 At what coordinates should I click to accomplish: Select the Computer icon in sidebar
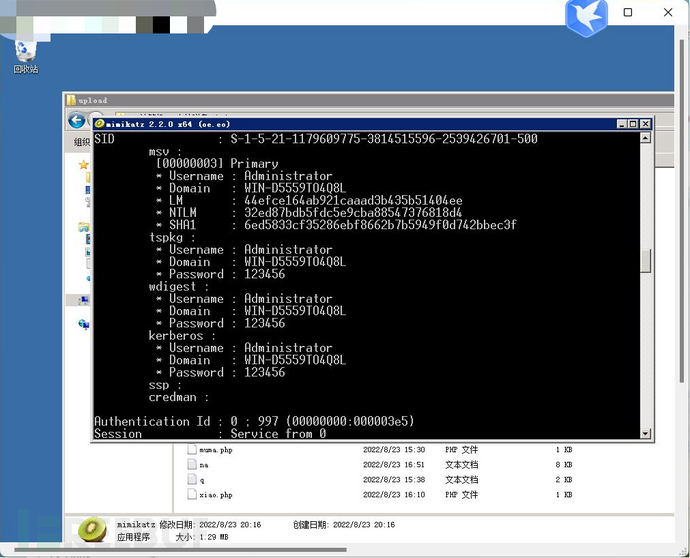84,300
